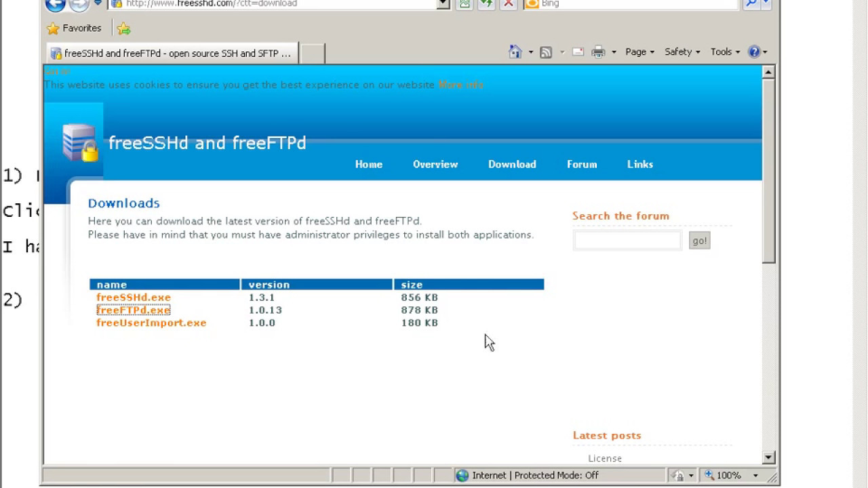Click the 'name' column header

165,285
